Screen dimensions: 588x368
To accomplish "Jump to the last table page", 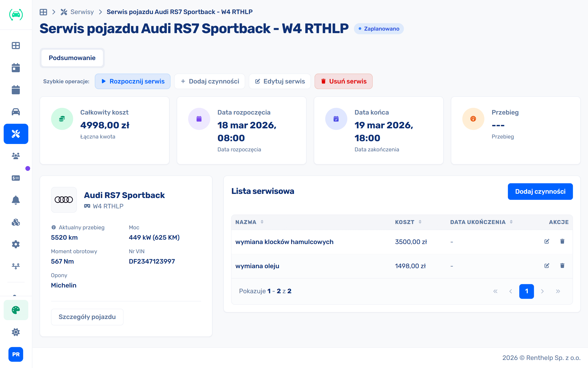I will tap(558, 291).
